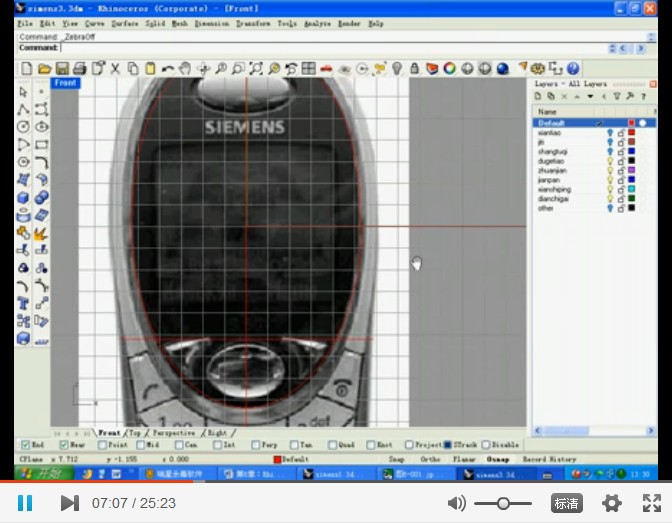Save the model with the floppy disk icon
Viewport: 672px width, 523px height.
click(x=62, y=69)
